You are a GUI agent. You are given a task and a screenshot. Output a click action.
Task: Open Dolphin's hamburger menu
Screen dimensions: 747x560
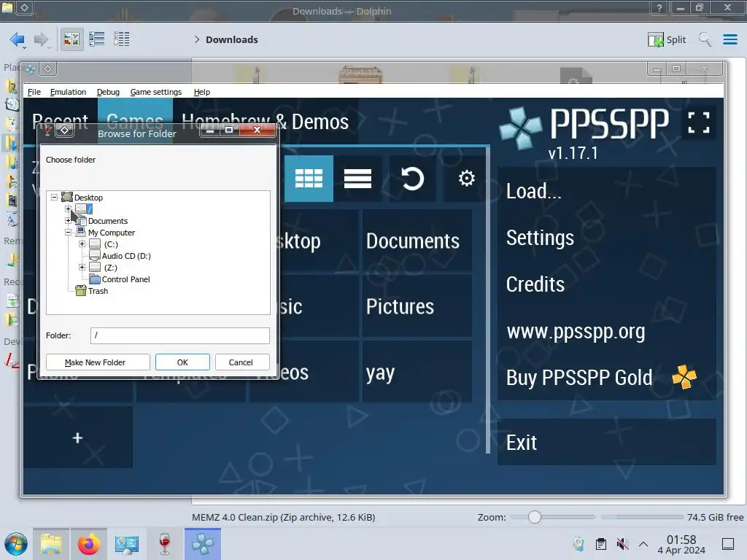click(729, 39)
